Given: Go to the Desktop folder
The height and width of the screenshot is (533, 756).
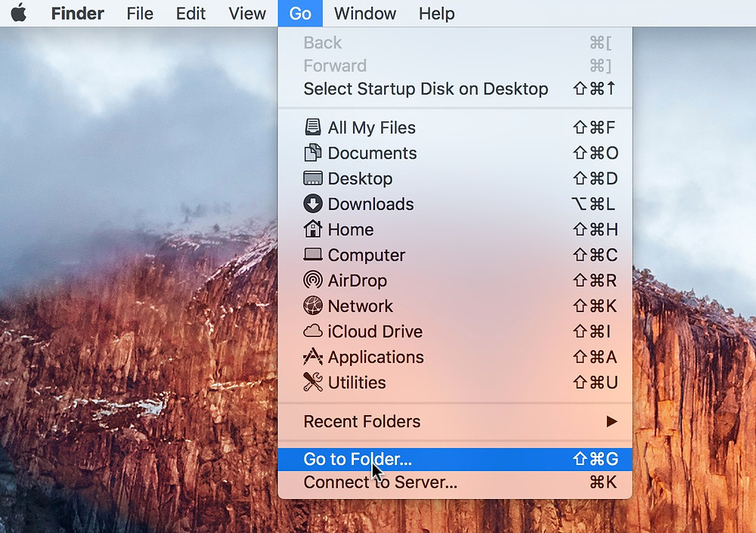Looking at the screenshot, I should click(455, 178).
